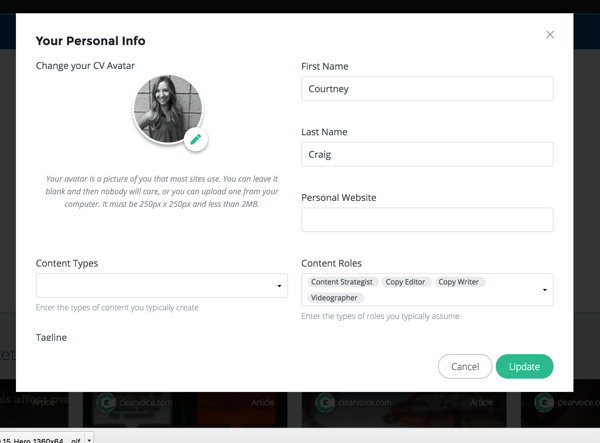Click the Content Roles helper text
Image resolution: width=600 pixels, height=443 pixels.
coord(380,316)
